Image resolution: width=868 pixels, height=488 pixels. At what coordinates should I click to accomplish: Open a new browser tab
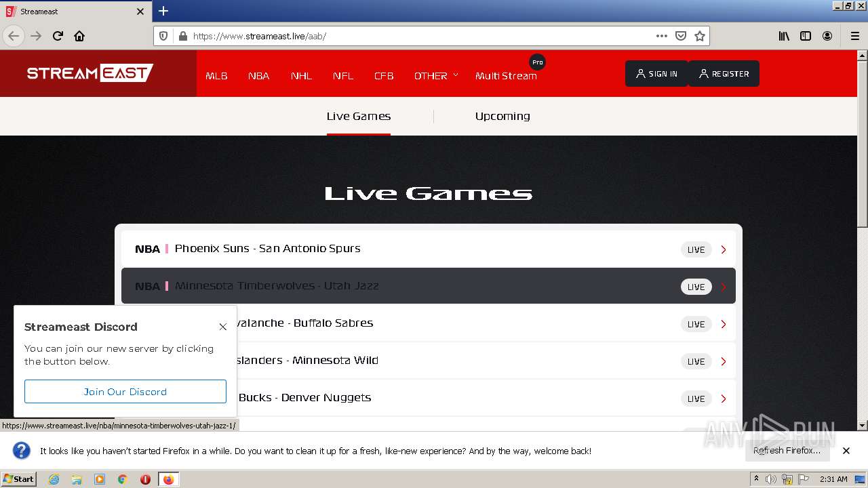[163, 11]
